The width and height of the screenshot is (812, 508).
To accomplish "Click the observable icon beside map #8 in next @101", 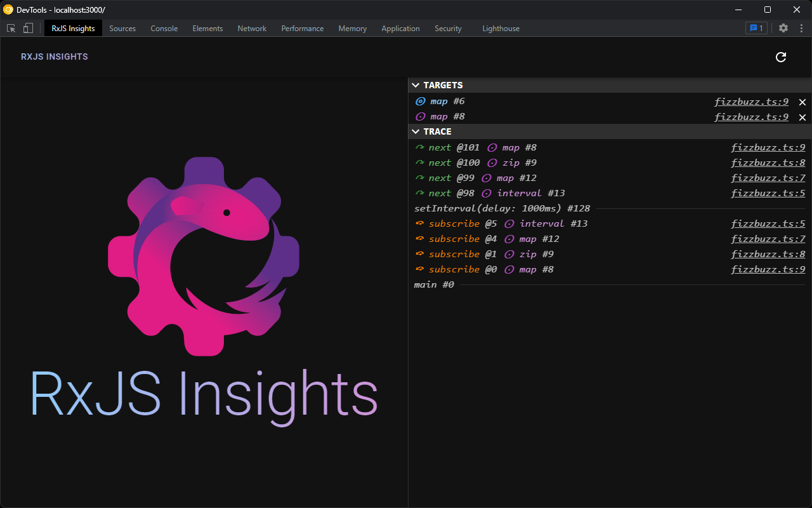I will click(492, 148).
